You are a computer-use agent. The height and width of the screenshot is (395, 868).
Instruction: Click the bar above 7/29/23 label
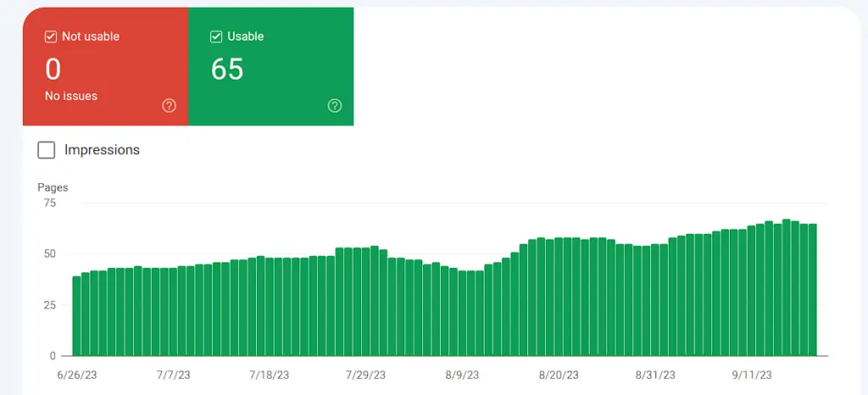[x=365, y=302]
